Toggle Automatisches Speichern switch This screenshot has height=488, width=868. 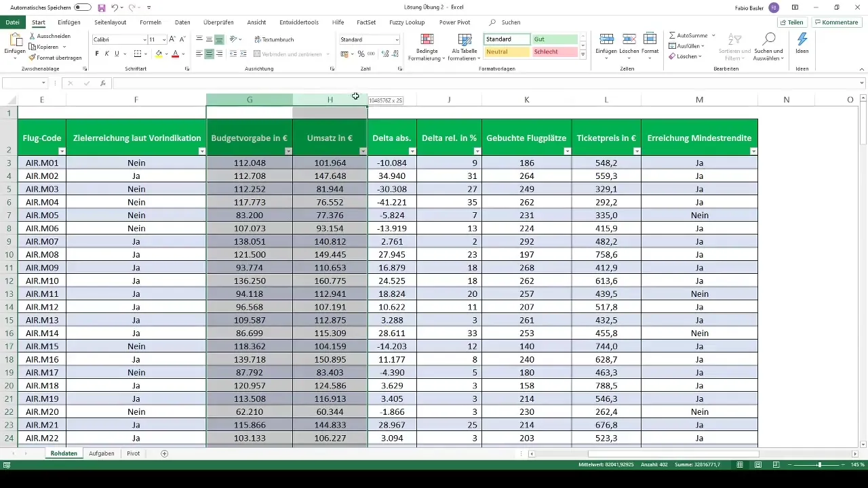[83, 7]
